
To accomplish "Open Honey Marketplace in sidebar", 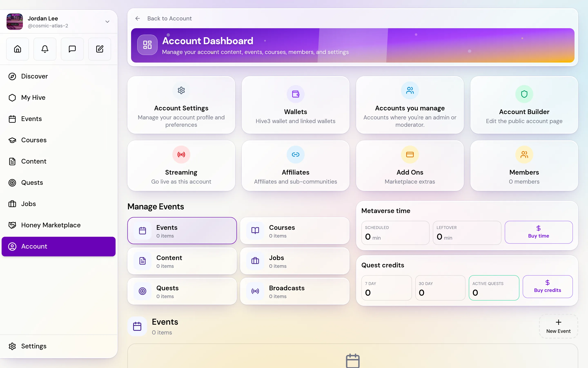I will (x=59, y=225).
